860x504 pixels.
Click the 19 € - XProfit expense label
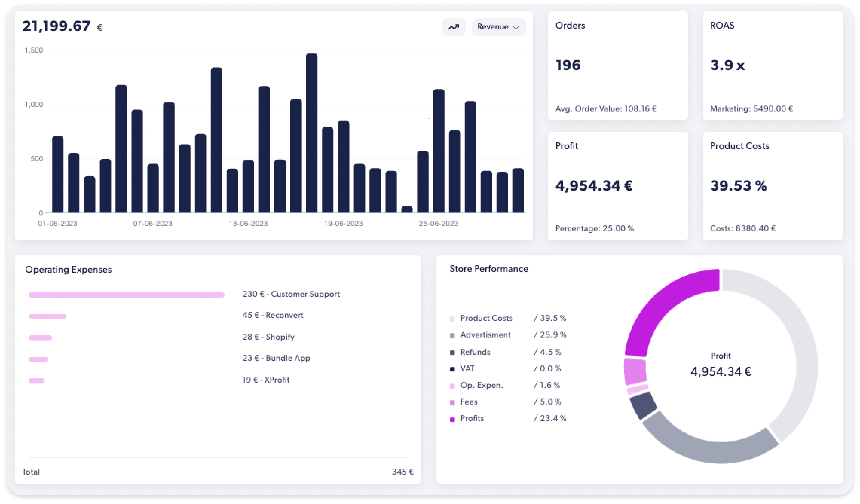(266, 380)
